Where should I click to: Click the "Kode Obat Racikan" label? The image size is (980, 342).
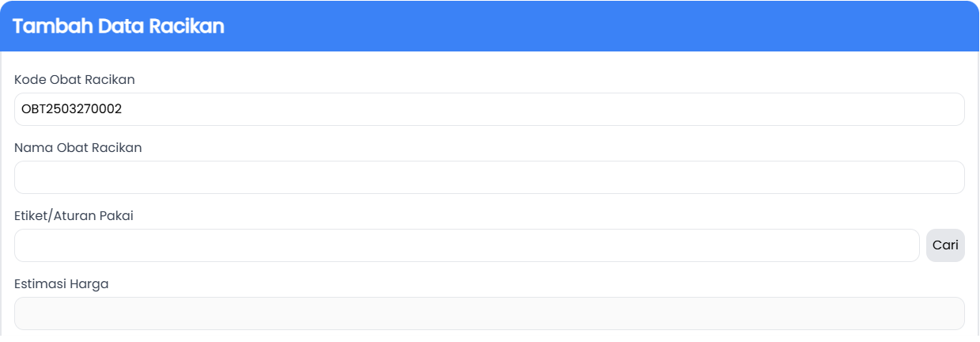click(74, 79)
